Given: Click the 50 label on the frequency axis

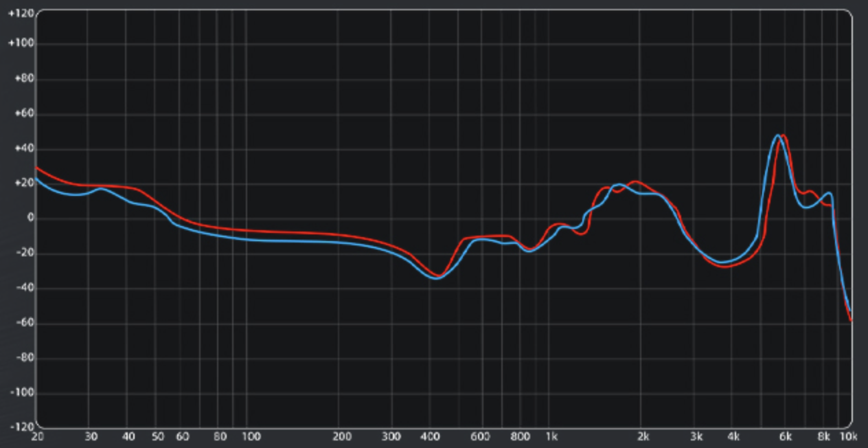Looking at the screenshot, I should click(x=158, y=436).
